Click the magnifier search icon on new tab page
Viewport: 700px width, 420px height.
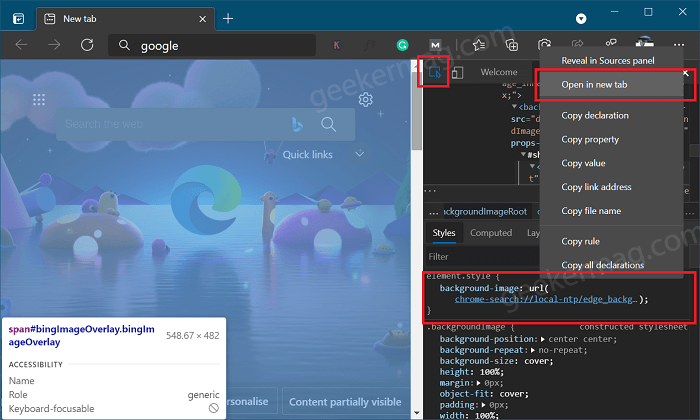click(329, 124)
